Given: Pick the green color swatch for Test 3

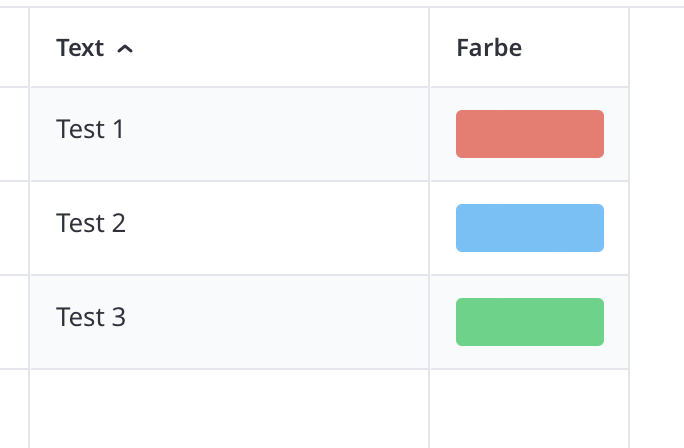Looking at the screenshot, I should click(x=529, y=322).
